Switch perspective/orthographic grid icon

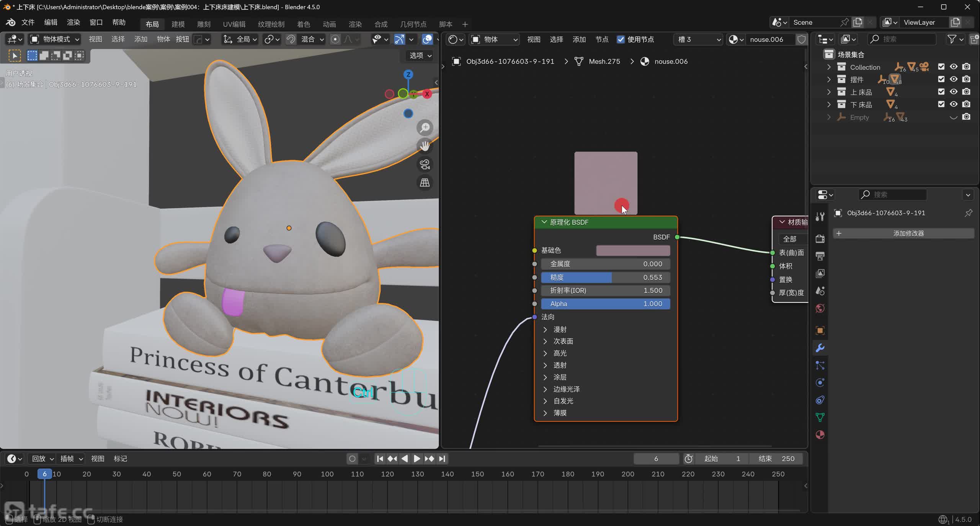pos(425,183)
